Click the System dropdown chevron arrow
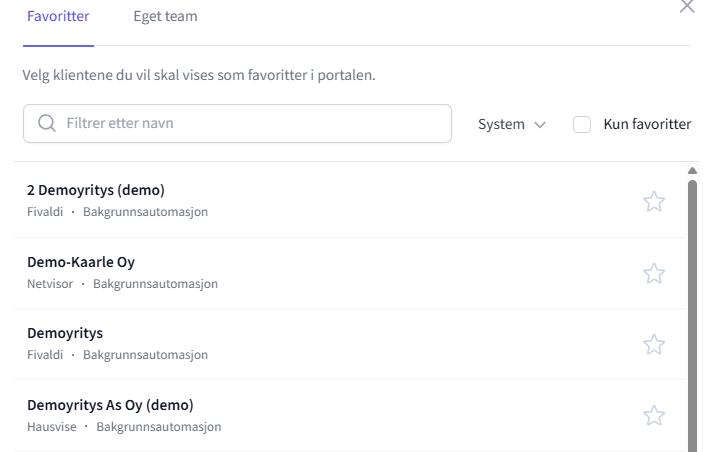 click(x=540, y=125)
